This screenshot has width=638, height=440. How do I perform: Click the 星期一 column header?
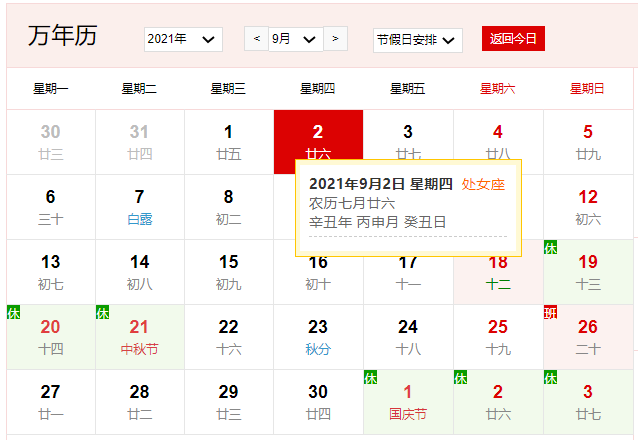pyautogui.click(x=51, y=88)
